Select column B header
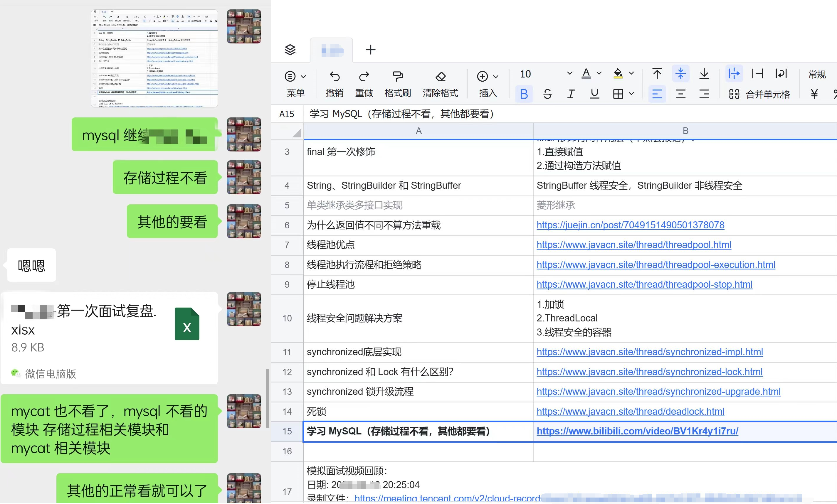837x504 pixels. [685, 131]
